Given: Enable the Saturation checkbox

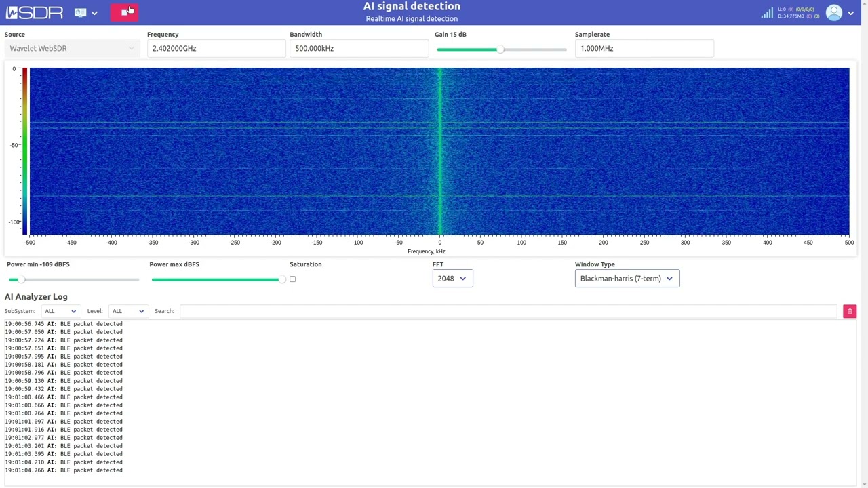Looking at the screenshot, I should 292,279.
